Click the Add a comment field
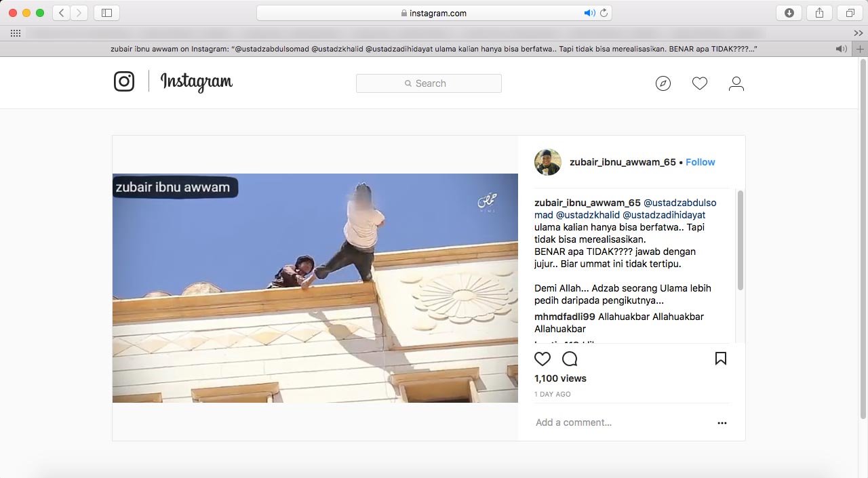This screenshot has width=868, height=478. pos(610,422)
